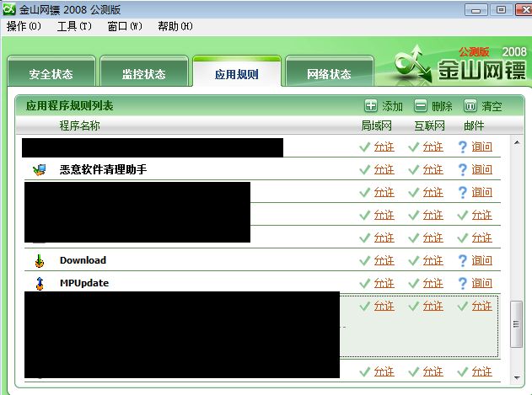The width and height of the screenshot is (532, 395).
Task: Minimize the 金山网镖 window
Action: 476,10
